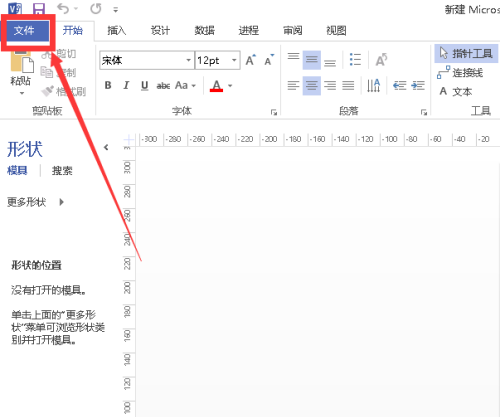Open the 设计 ribbon tab
Screen dimensions: 500x417
160,31
